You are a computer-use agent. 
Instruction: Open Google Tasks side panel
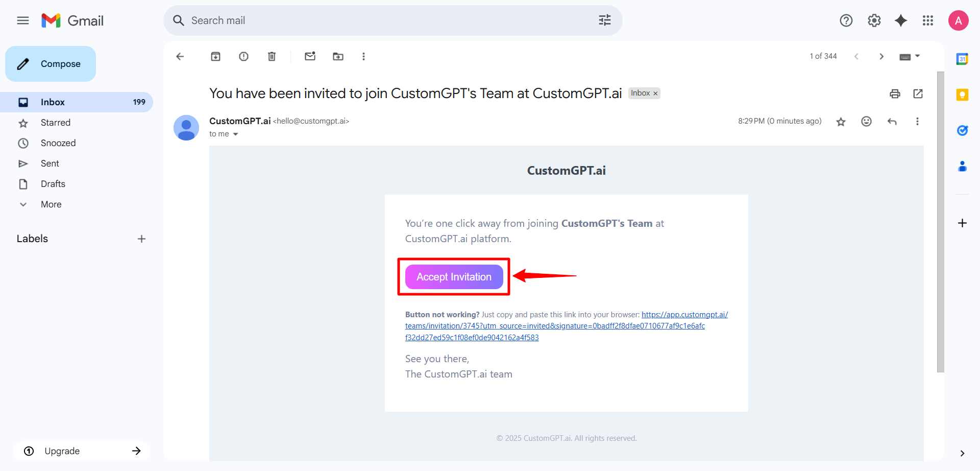click(x=962, y=130)
